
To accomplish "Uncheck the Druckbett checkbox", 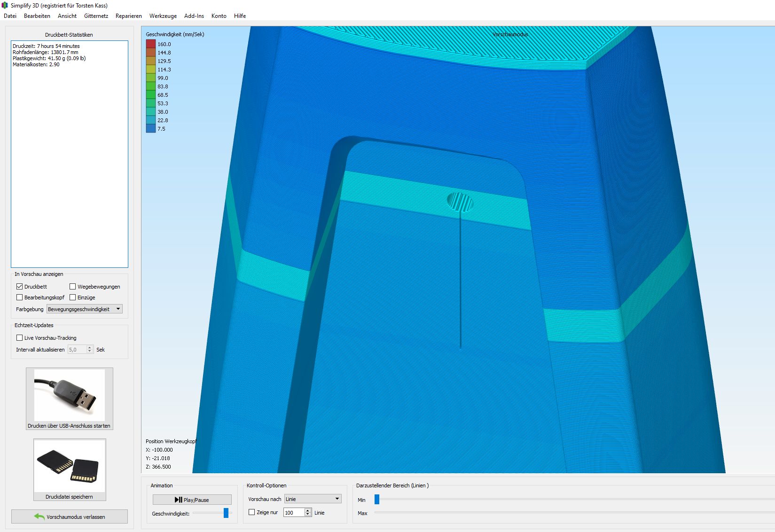I will click(x=20, y=286).
